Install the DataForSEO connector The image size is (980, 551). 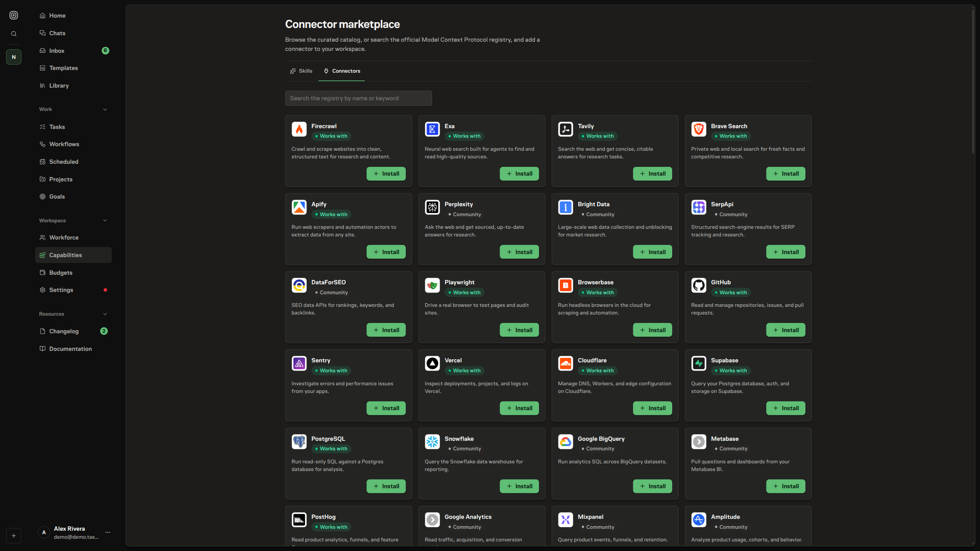[x=386, y=330]
